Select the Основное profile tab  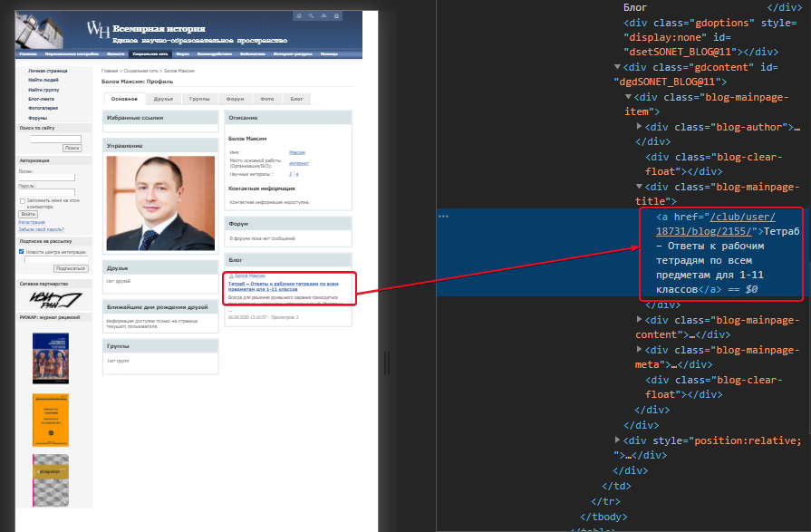coord(124,99)
